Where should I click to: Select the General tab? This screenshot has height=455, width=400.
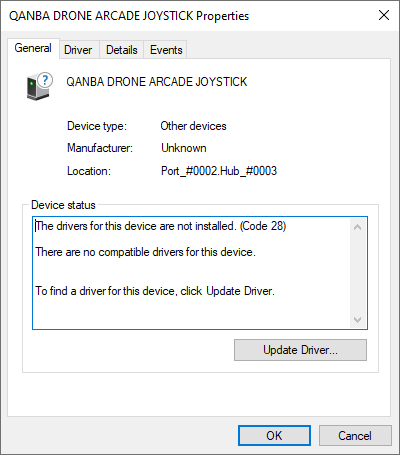pos(33,48)
